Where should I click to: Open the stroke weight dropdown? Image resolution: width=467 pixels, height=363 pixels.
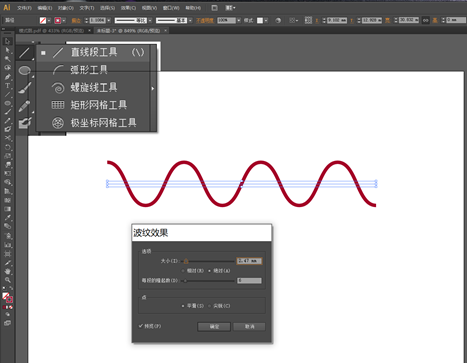click(x=109, y=21)
